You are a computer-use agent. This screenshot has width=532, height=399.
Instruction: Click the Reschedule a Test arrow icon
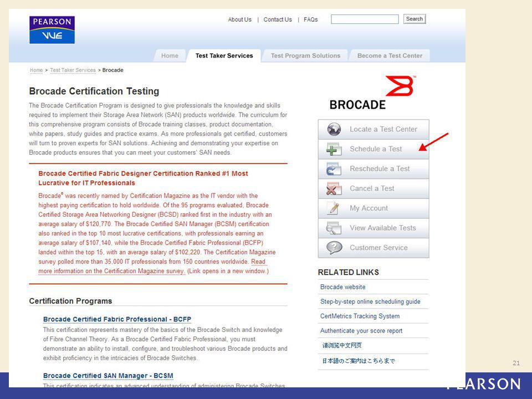tap(334, 169)
